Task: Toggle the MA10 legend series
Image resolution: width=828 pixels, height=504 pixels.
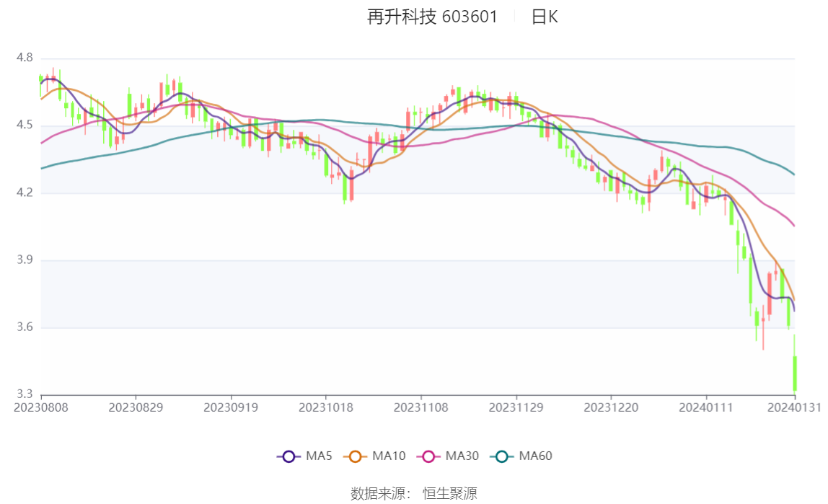Action: (x=374, y=456)
